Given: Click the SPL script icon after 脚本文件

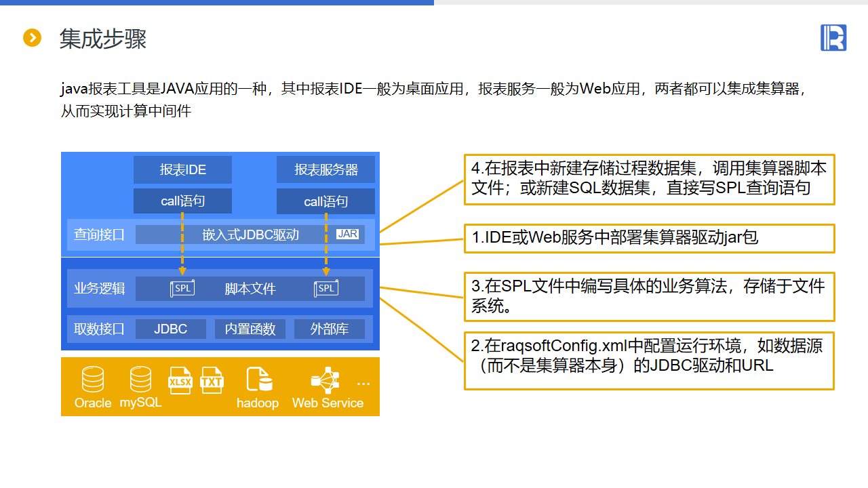Looking at the screenshot, I should (x=326, y=288).
